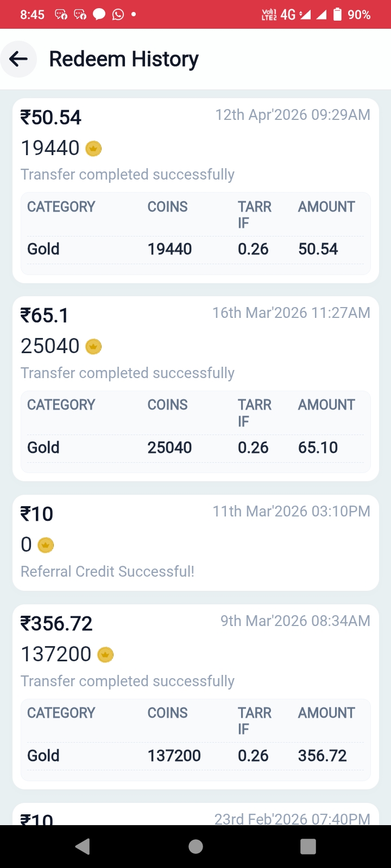Tap the coin icon in the referral credit entry
The width and height of the screenshot is (391, 868).
[x=46, y=545]
